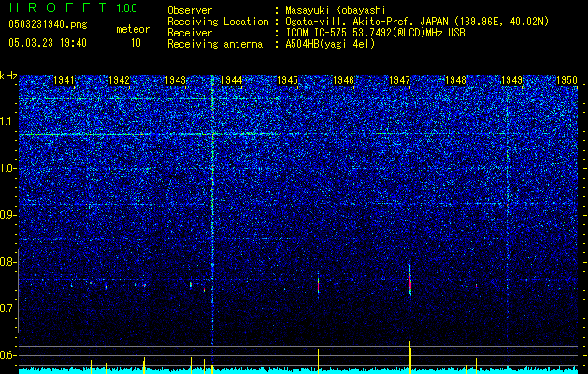
Task: Click the red meteor echo between 1945 and 1946
Action: [x=318, y=285]
